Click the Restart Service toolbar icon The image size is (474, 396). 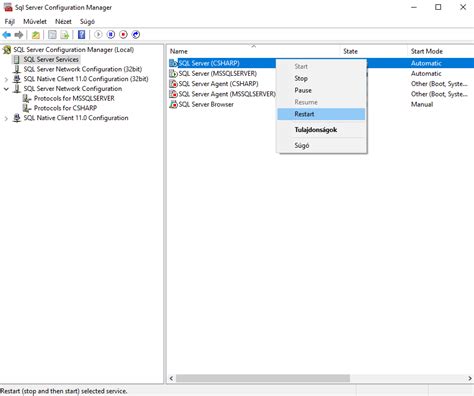pos(136,34)
